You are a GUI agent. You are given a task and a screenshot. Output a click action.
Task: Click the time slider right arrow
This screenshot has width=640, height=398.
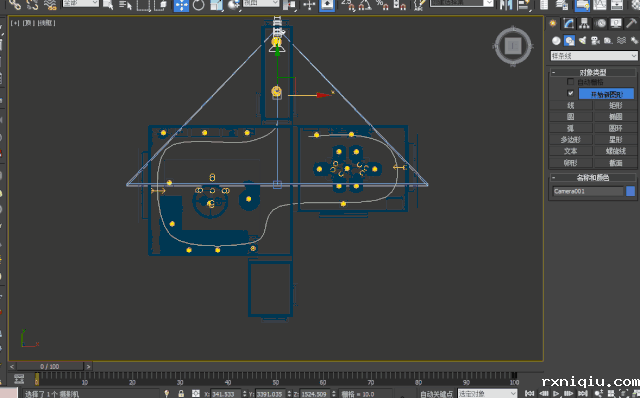(88, 367)
